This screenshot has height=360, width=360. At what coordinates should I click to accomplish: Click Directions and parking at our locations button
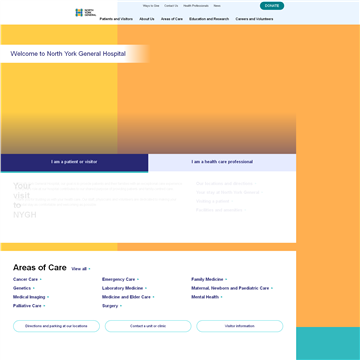pyautogui.click(x=56, y=326)
